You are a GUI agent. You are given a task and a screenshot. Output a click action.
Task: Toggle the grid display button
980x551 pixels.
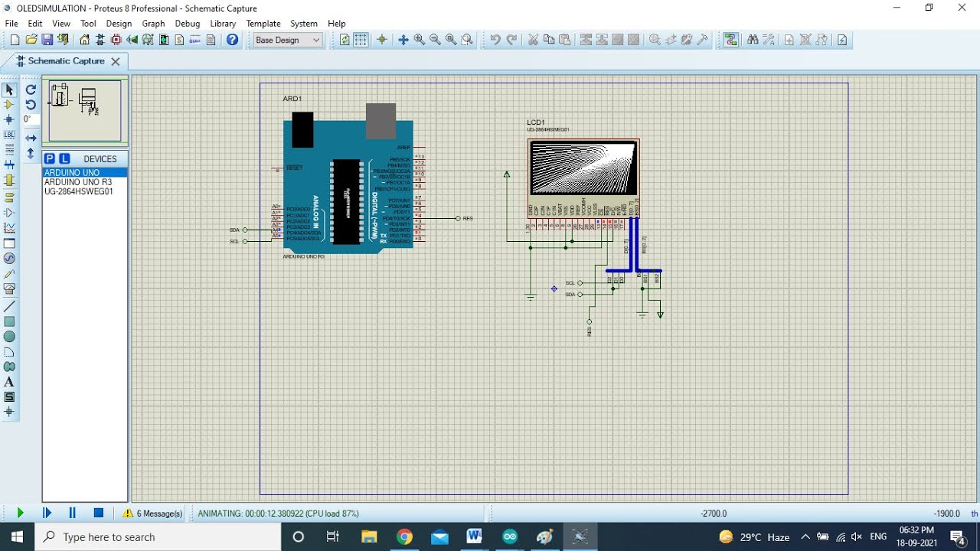[x=361, y=40]
